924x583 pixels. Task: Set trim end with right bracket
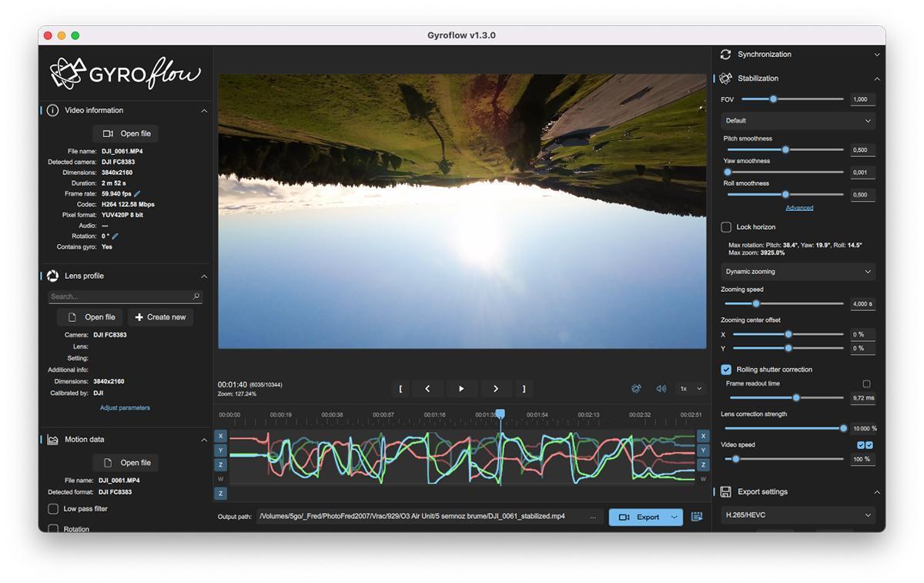point(524,389)
